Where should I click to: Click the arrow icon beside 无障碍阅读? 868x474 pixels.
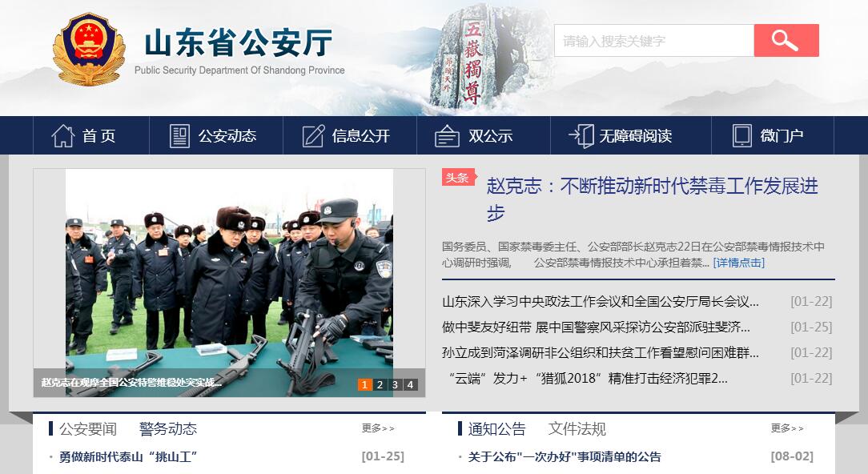[x=581, y=135]
